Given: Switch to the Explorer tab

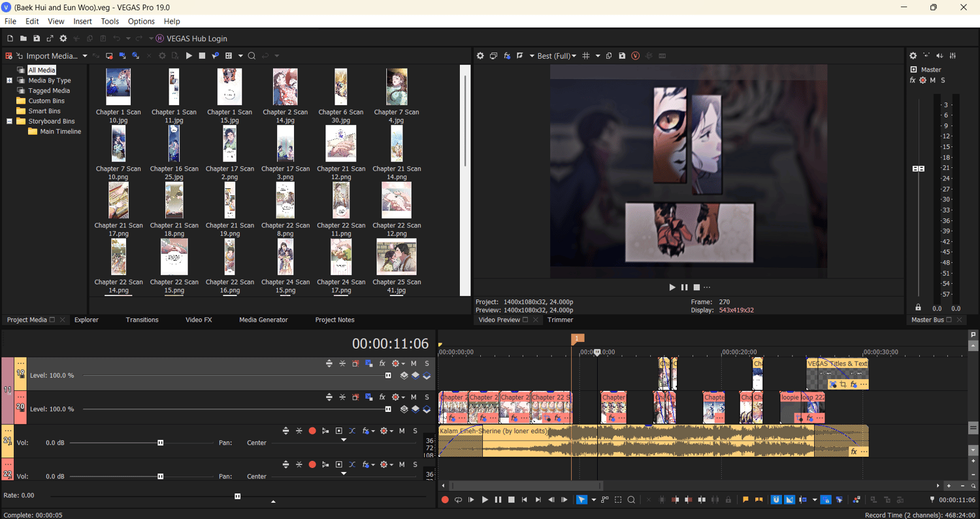Looking at the screenshot, I should pos(86,320).
